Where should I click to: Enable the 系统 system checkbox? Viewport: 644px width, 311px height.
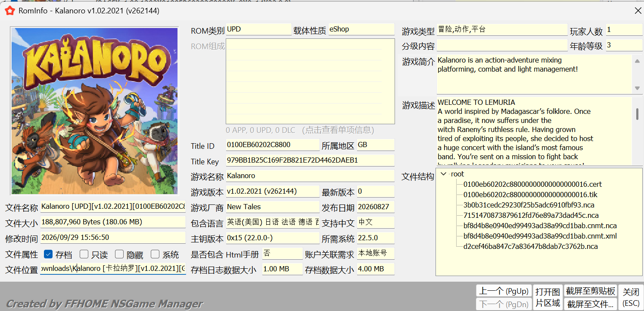(155, 254)
